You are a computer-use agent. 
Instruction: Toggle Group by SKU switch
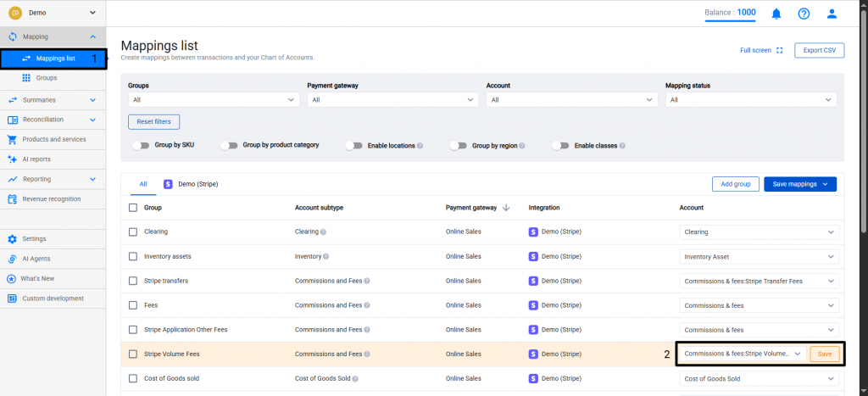pos(141,146)
